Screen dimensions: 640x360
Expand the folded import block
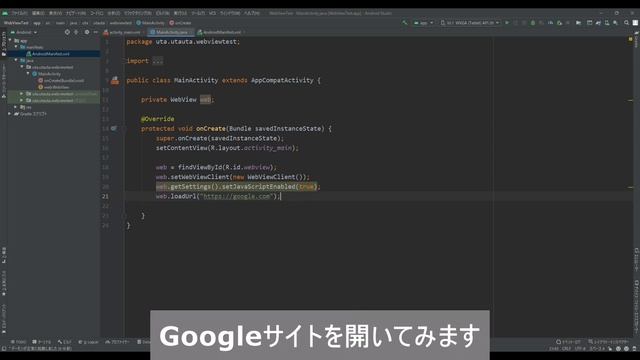[x=158, y=61]
